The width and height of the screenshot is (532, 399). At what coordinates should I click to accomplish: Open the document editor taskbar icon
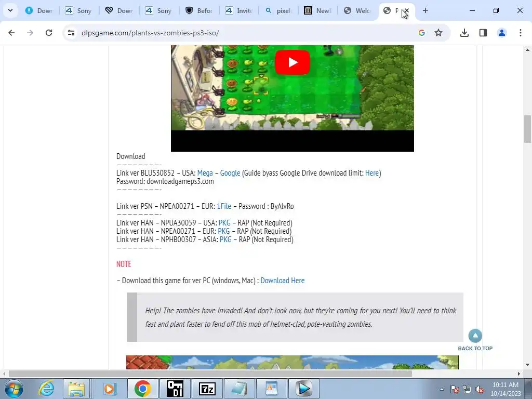pos(271,389)
